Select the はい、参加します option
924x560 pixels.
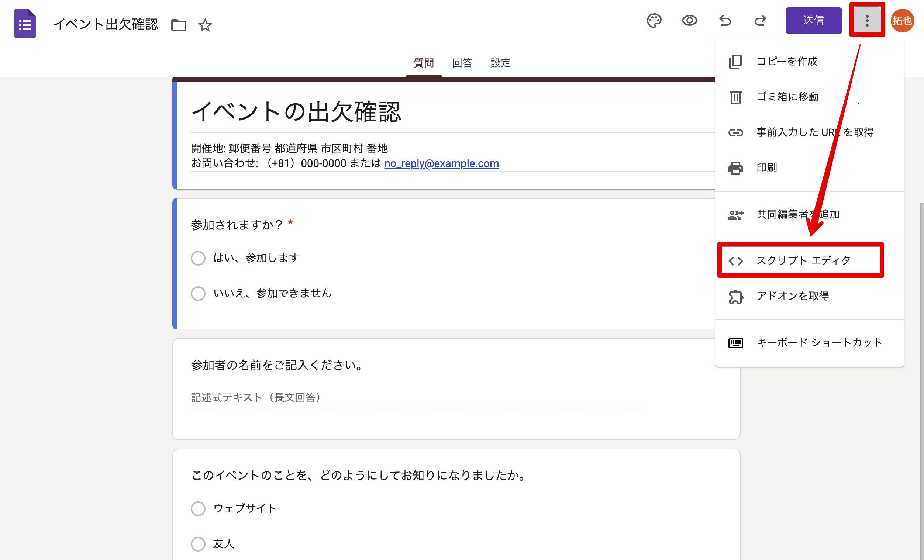point(198,258)
